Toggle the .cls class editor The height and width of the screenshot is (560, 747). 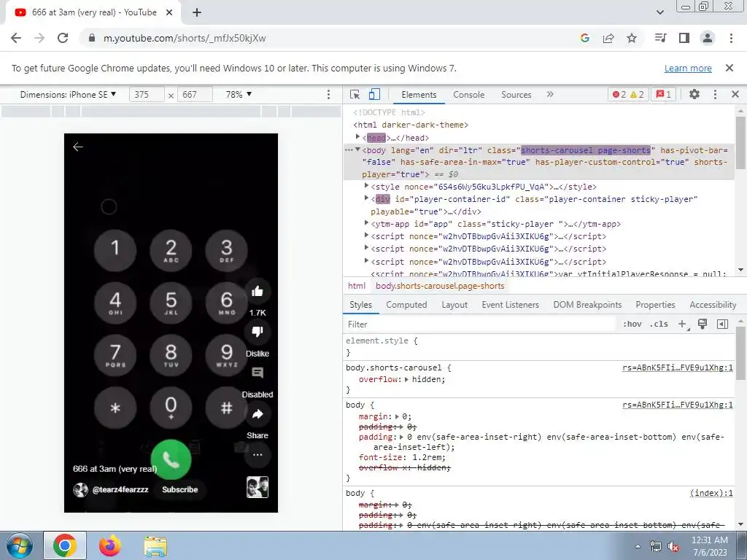659,324
